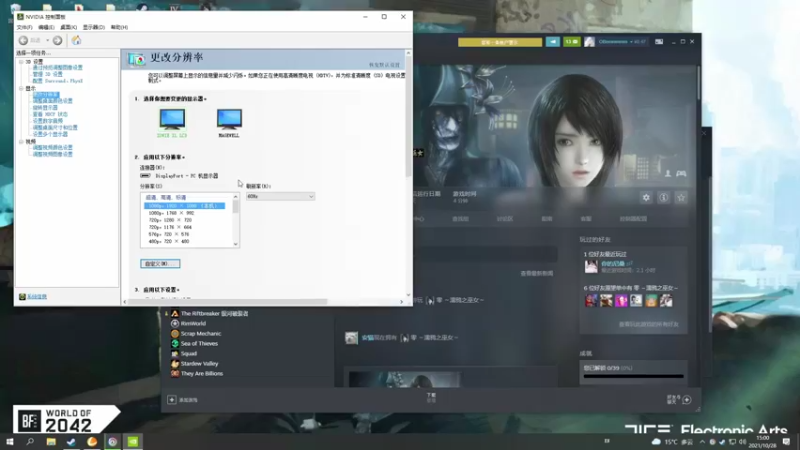Open Help menu in NVIDIA Control Panel

119,27
